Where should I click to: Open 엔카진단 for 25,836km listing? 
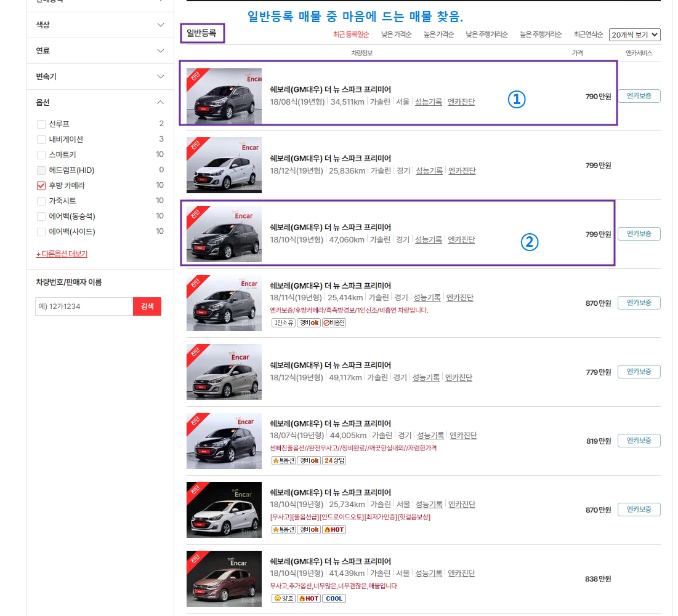tap(462, 171)
